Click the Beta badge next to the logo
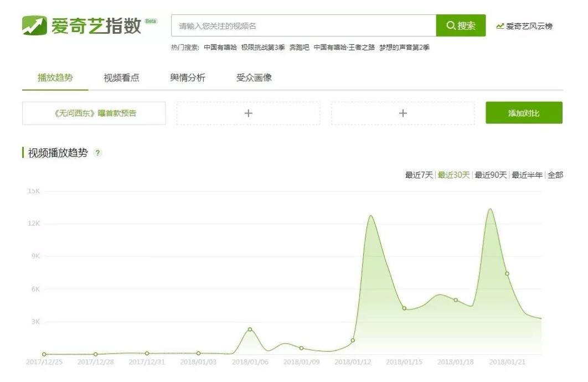 tap(151, 21)
